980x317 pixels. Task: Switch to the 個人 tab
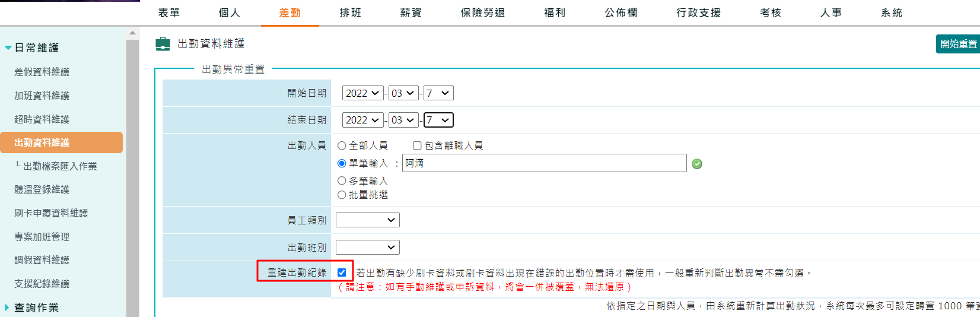230,12
